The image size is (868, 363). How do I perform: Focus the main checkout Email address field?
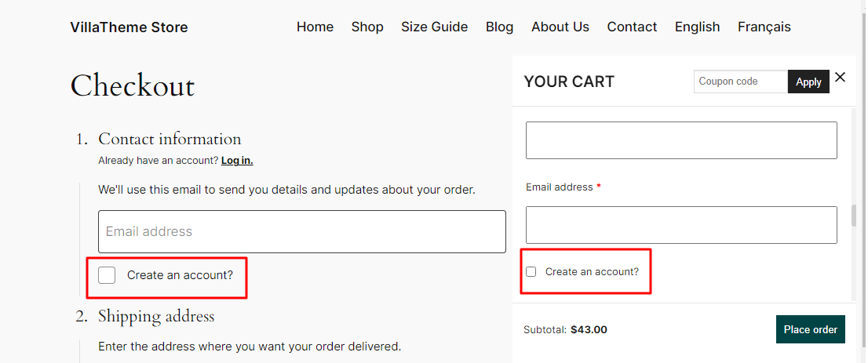302,231
